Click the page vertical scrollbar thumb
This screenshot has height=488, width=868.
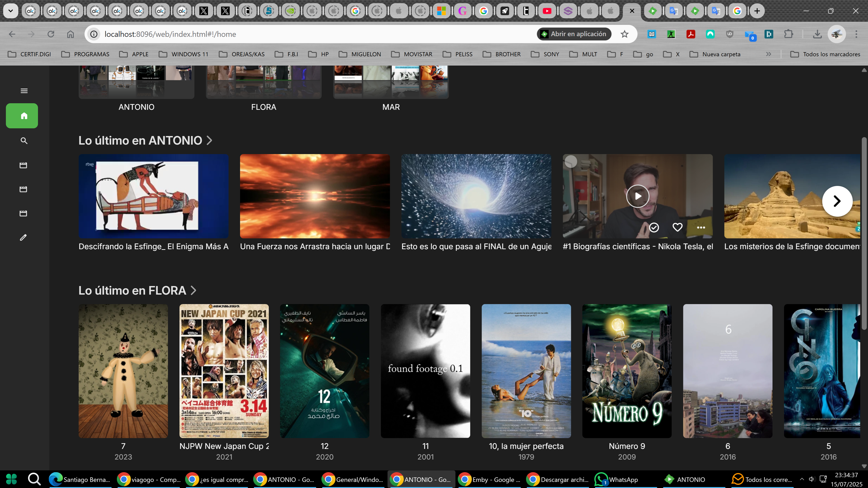pos(864,233)
